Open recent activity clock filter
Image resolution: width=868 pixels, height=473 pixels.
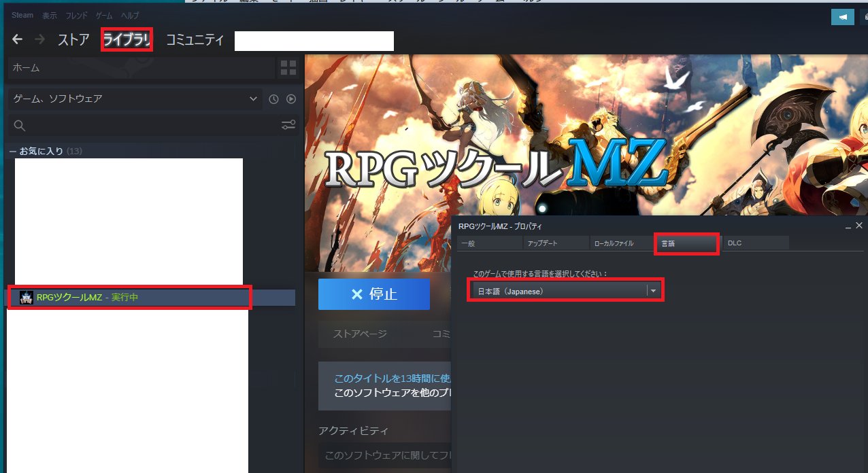(273, 99)
